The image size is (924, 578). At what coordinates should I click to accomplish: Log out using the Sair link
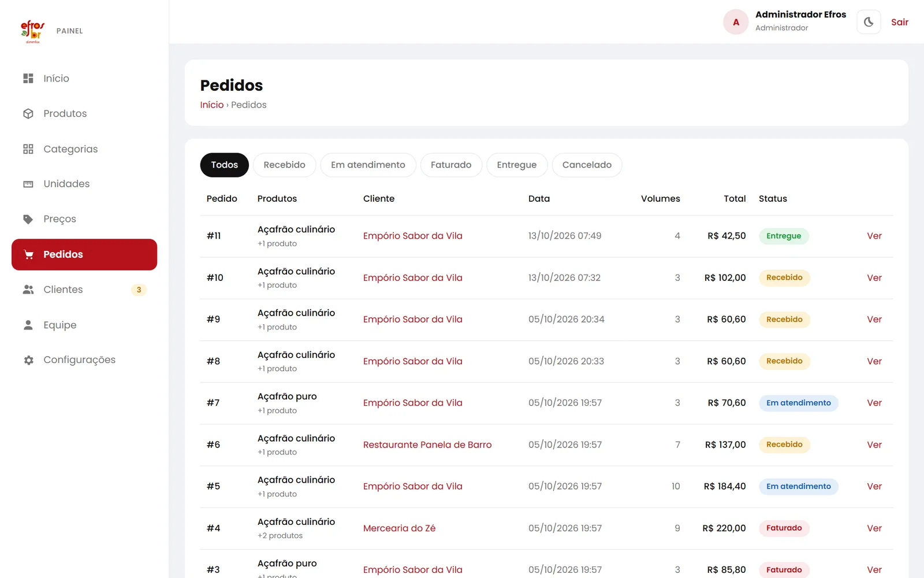(x=899, y=22)
